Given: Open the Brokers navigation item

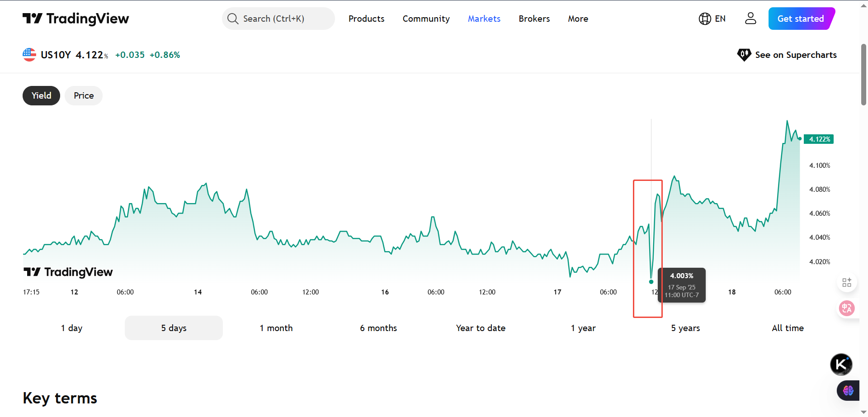Looking at the screenshot, I should 534,19.
